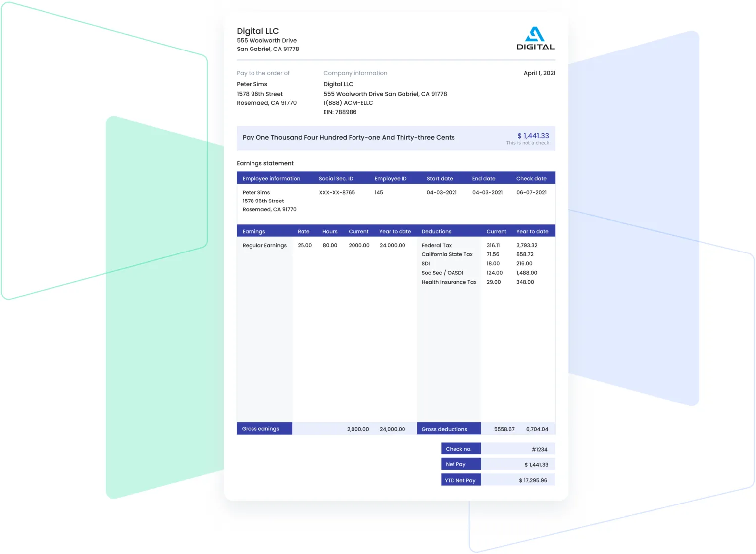Select check date value '06-07-2021'
The width and height of the screenshot is (756, 554).
click(x=531, y=193)
